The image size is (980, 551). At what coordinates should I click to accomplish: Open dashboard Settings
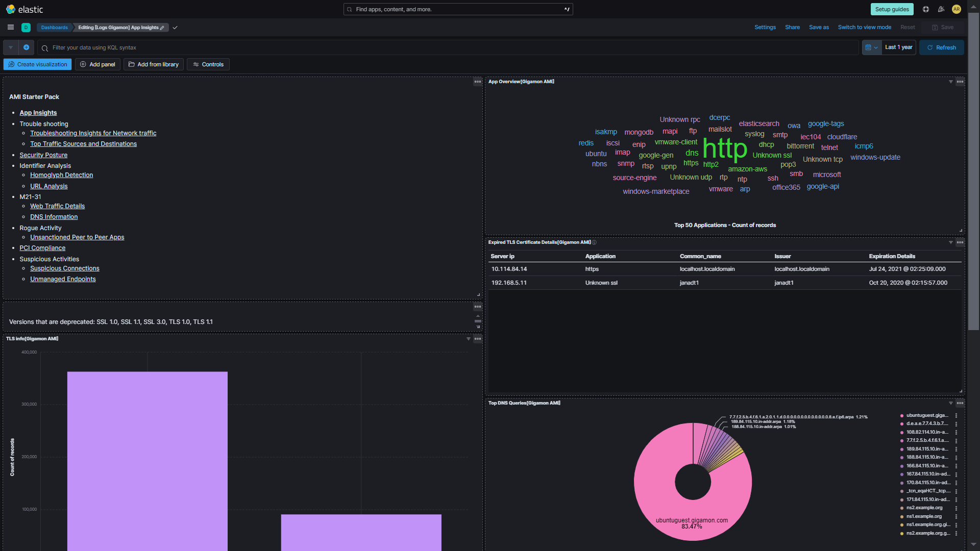pos(765,27)
